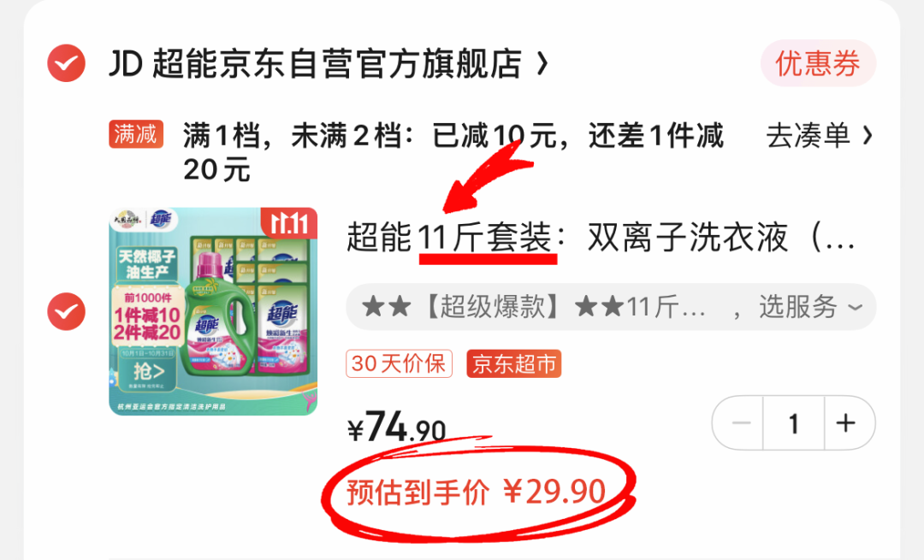The image size is (924, 560).
Task: Click the arrow next to store name
Action: (x=542, y=63)
